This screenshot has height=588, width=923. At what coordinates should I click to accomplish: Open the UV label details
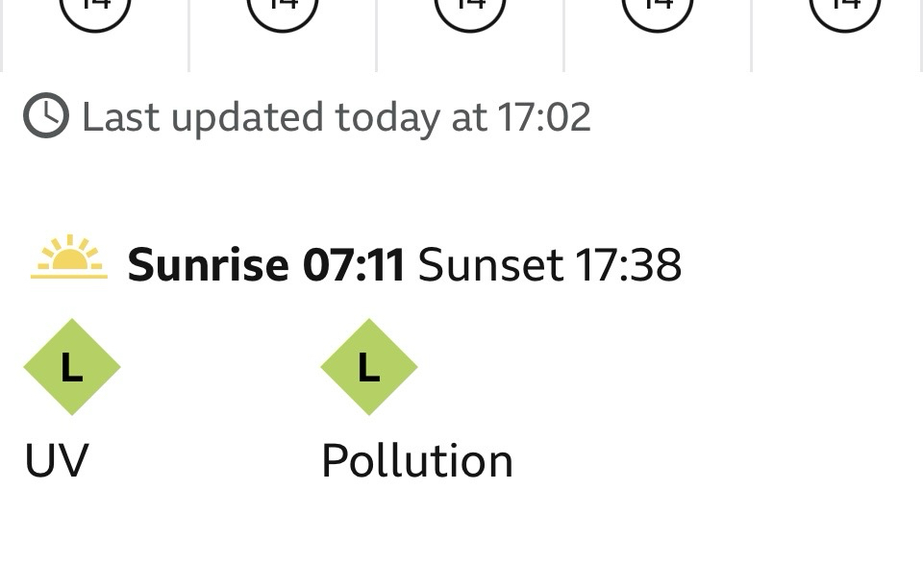(57, 461)
